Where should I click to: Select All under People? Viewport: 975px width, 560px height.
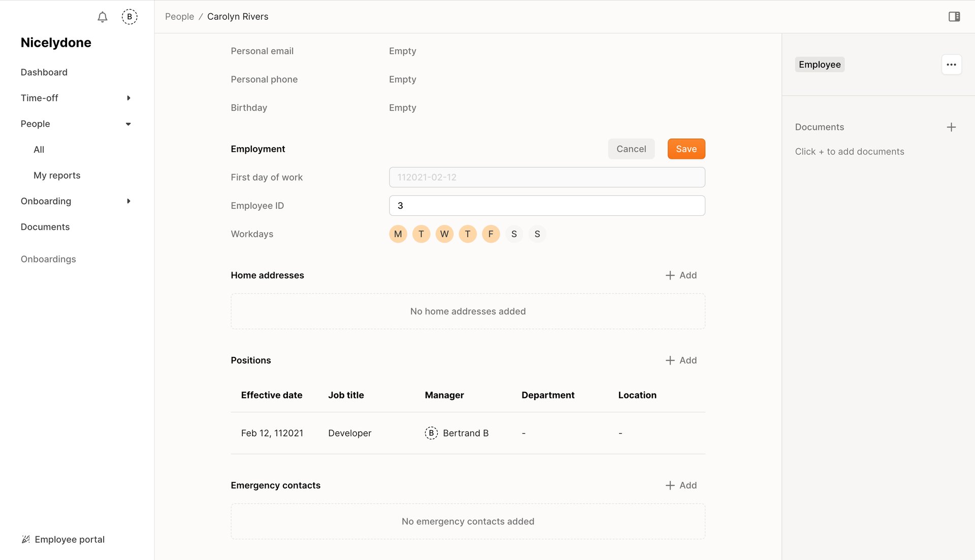[39, 149]
